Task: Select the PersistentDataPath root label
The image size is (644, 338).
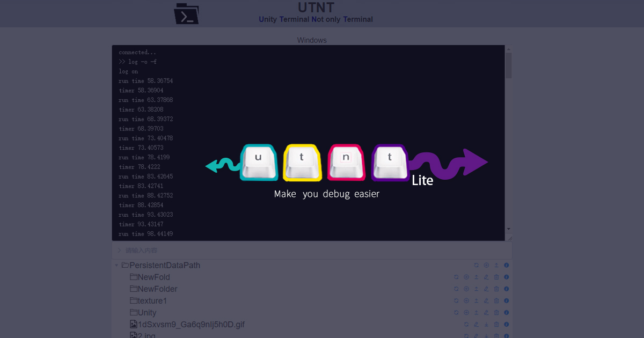Action: (x=165, y=265)
